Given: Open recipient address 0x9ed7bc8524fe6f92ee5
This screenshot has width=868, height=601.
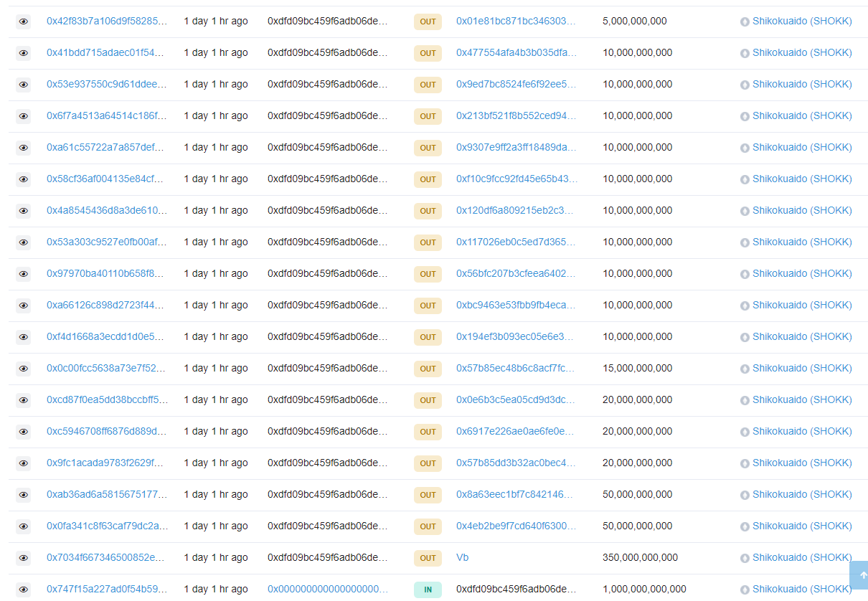Looking at the screenshot, I should [x=516, y=85].
